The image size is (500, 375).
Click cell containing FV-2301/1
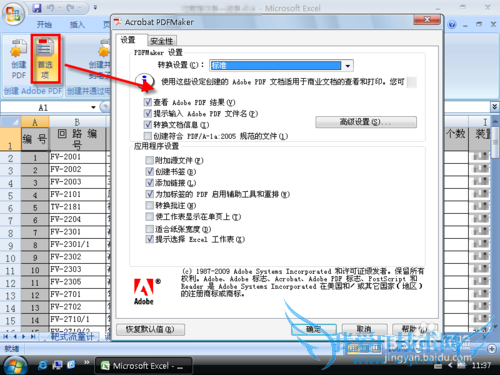tap(77, 244)
